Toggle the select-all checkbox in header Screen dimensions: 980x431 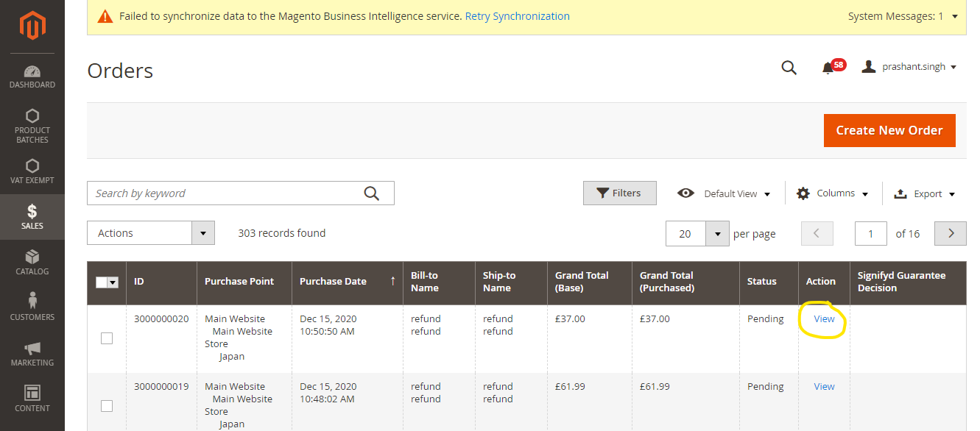click(x=102, y=282)
